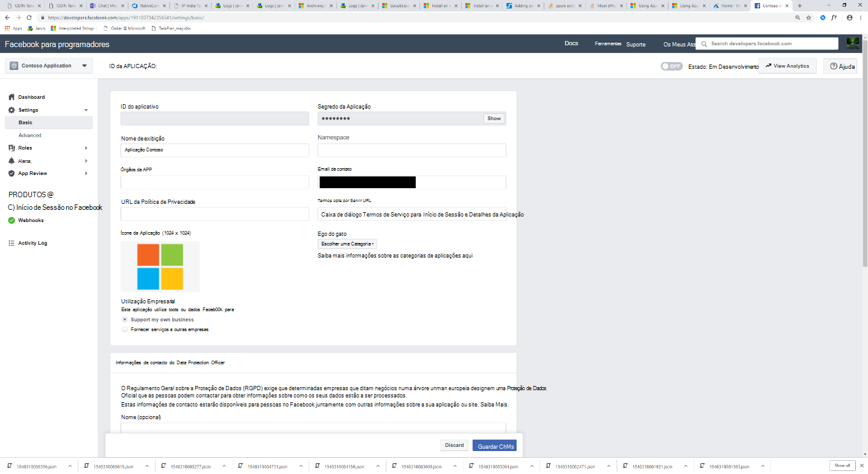Open menu arrow for 1540310081363.json download
This screenshot has width=868, height=474.
click(761, 466)
